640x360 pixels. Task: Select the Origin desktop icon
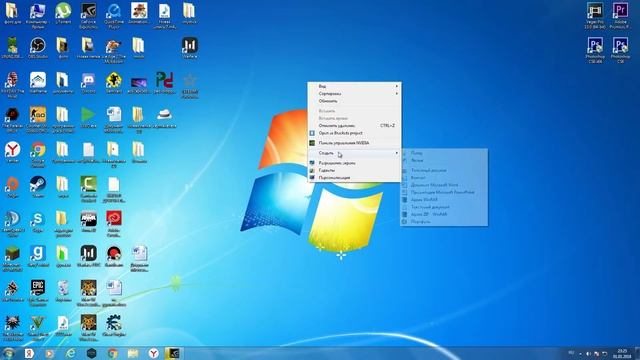[12, 186]
